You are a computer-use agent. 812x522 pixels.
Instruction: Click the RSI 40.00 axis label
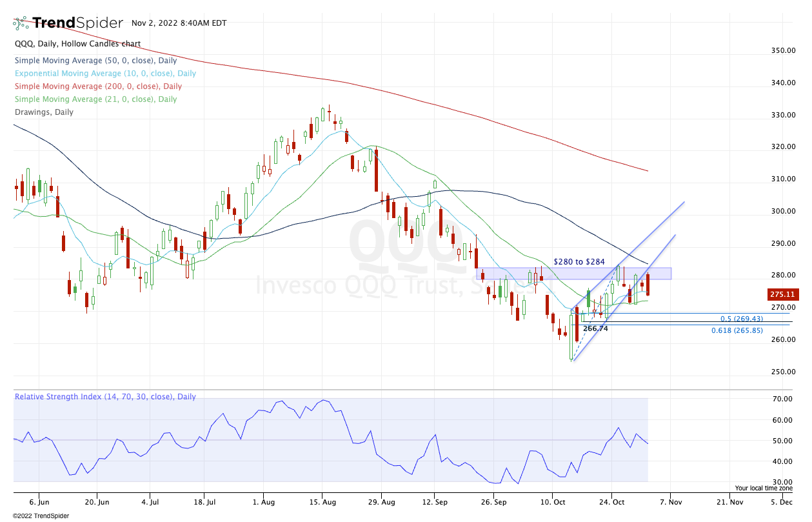click(x=783, y=461)
